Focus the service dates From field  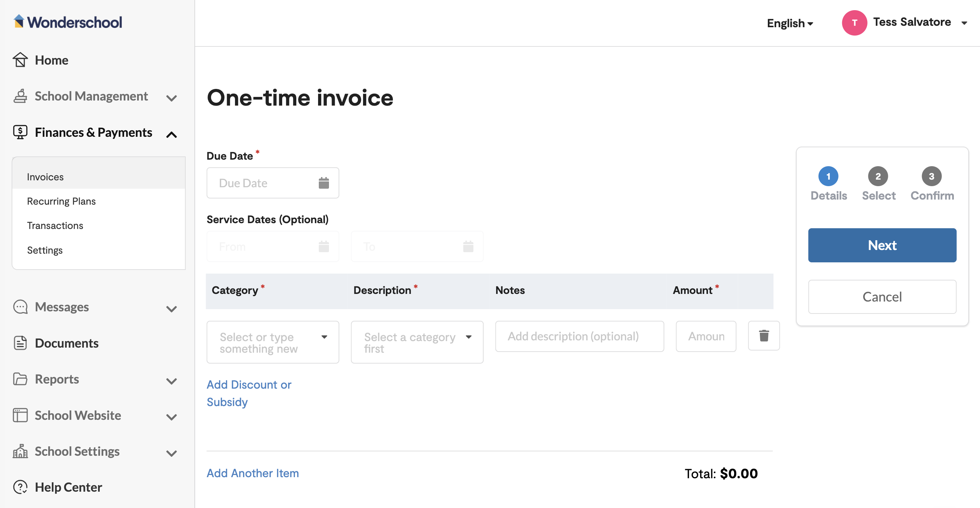(x=273, y=246)
